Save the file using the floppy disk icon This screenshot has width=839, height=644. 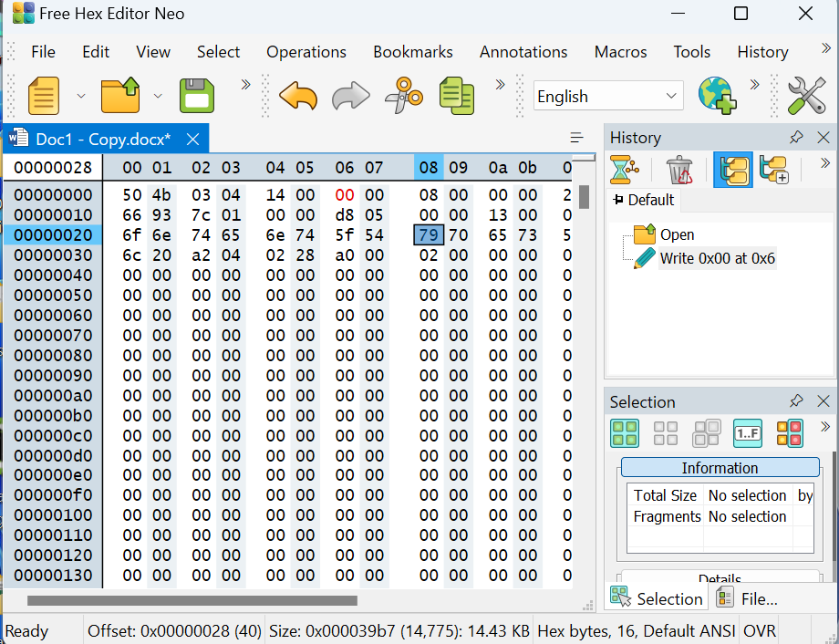196,95
